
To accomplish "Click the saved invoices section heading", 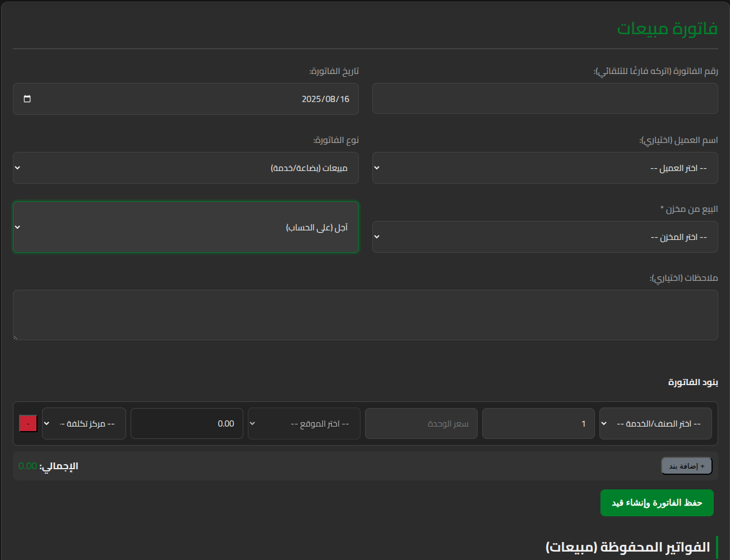I will click(627, 547).
